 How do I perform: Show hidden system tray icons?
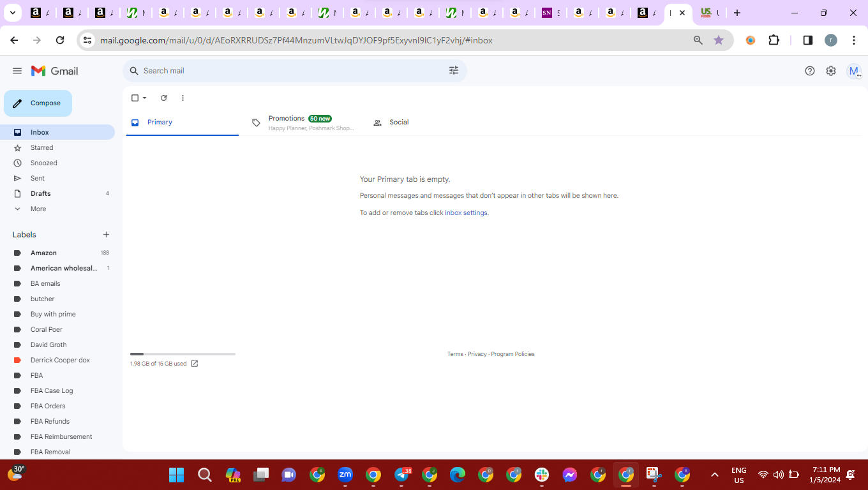715,475
